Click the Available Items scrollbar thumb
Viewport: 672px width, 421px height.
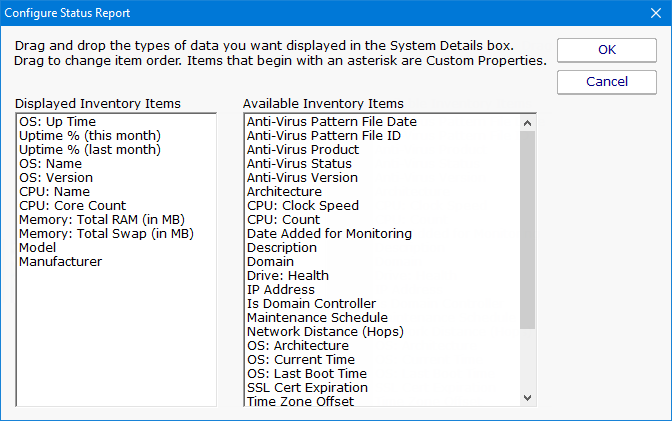[x=528, y=230]
